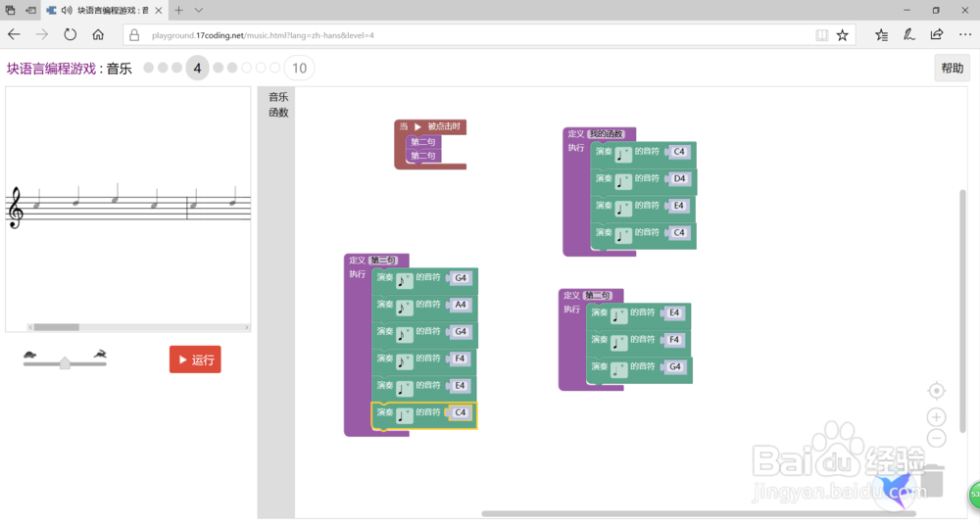The image size is (980, 525).
Task: Go to level 5 dot
Action: coord(219,68)
